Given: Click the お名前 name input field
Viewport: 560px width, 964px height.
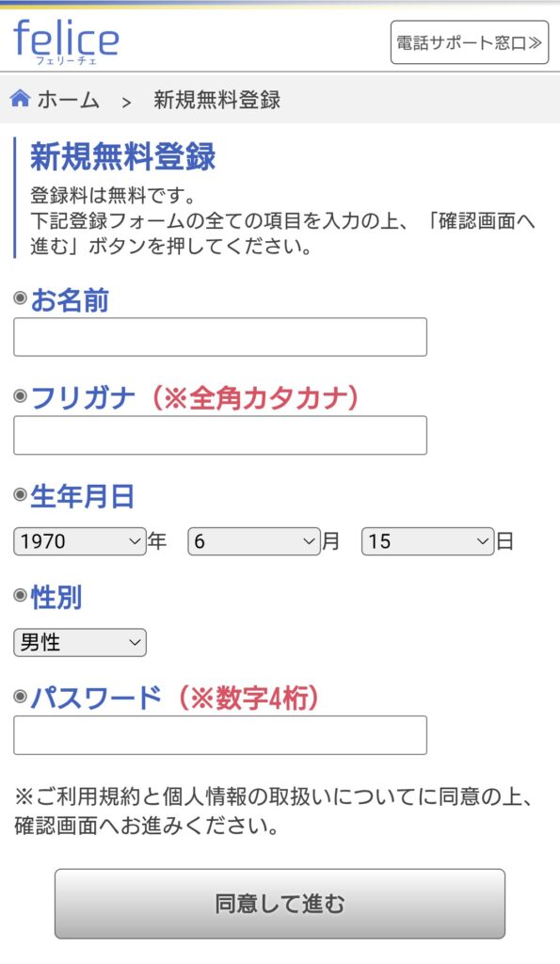Looking at the screenshot, I should (220, 336).
